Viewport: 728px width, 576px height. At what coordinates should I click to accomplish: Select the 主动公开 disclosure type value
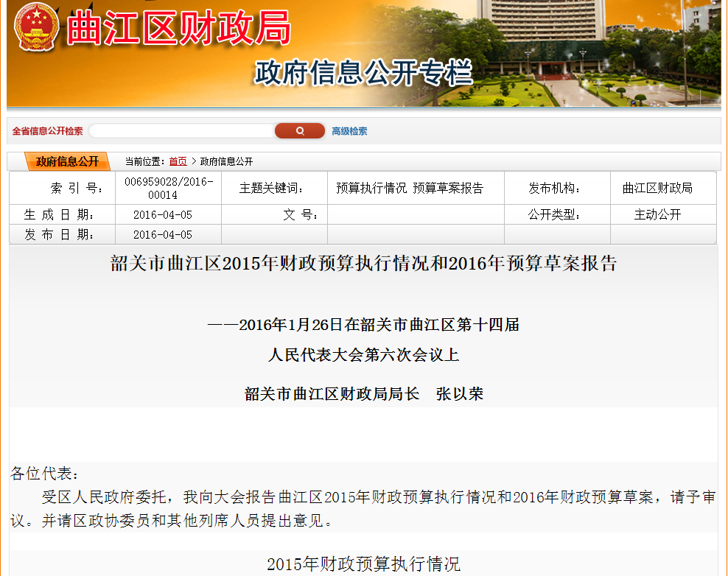657,214
